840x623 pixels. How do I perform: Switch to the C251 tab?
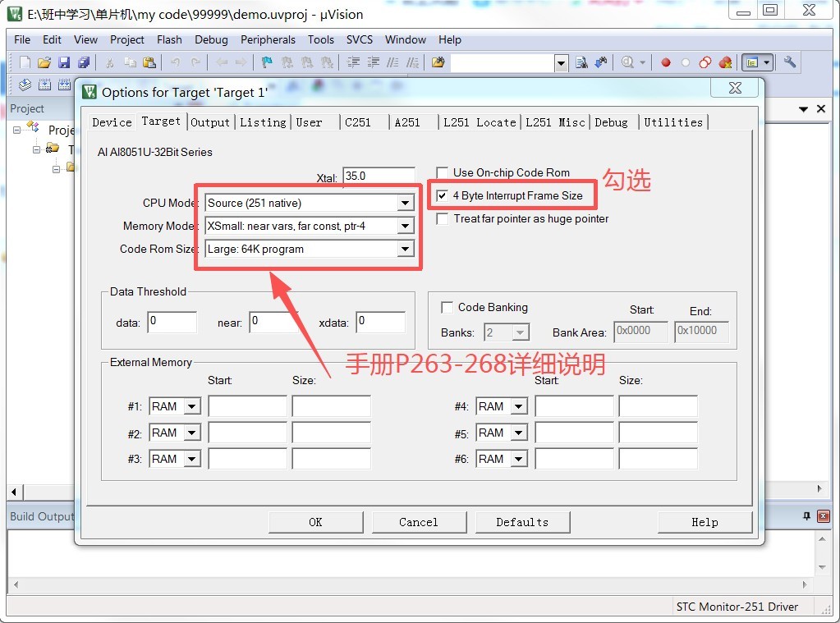click(358, 122)
